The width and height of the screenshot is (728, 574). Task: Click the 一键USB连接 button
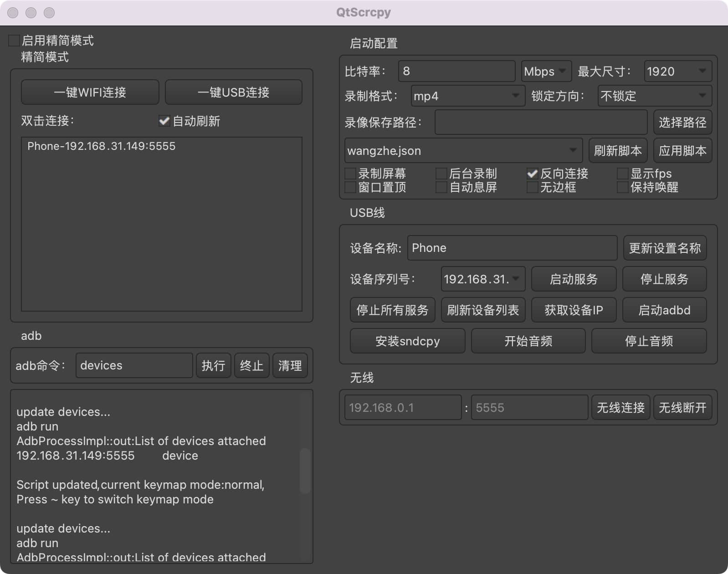234,92
